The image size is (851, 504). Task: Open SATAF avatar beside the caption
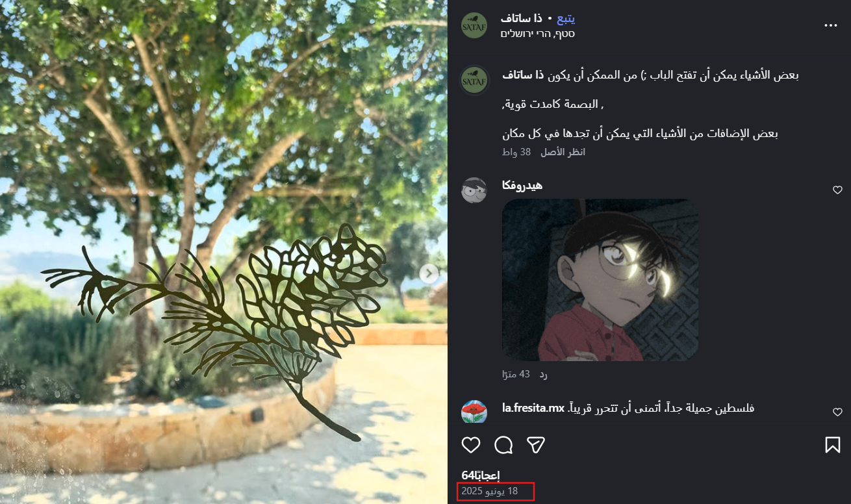tap(474, 81)
